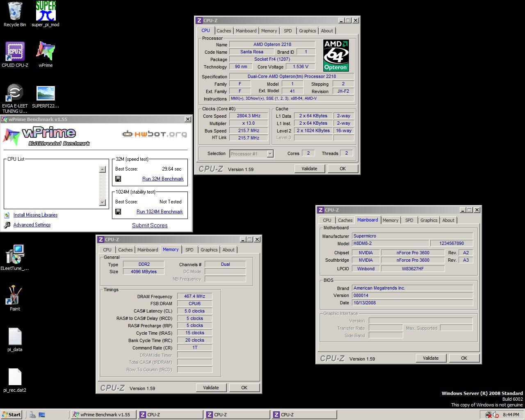Click the wPrime Benchmark taskbar button

click(103, 415)
